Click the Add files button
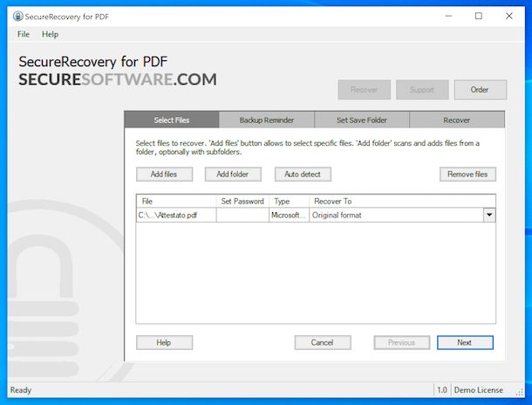 click(164, 175)
